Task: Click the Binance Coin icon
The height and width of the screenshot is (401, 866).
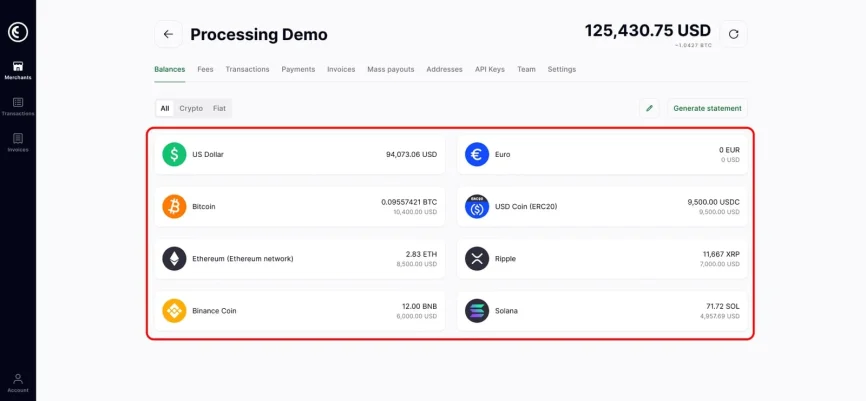Action: coord(174,311)
